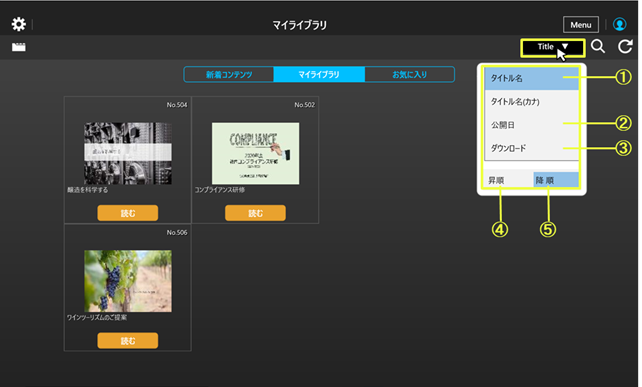Viewport: 642px width, 387px height.
Task: Open the grape vineyard thumbnail
Action: (128, 281)
